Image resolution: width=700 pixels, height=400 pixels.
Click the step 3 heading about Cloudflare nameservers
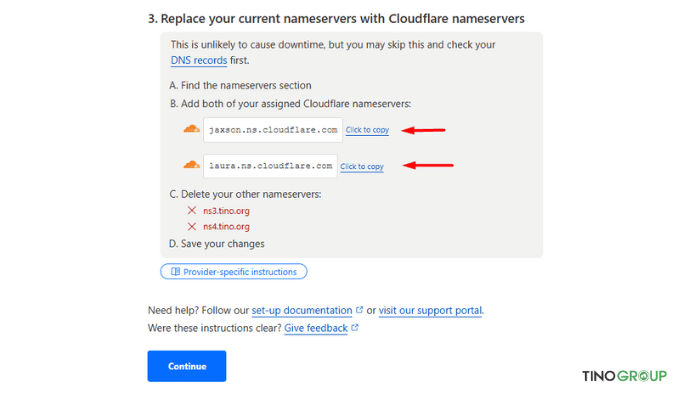336,19
